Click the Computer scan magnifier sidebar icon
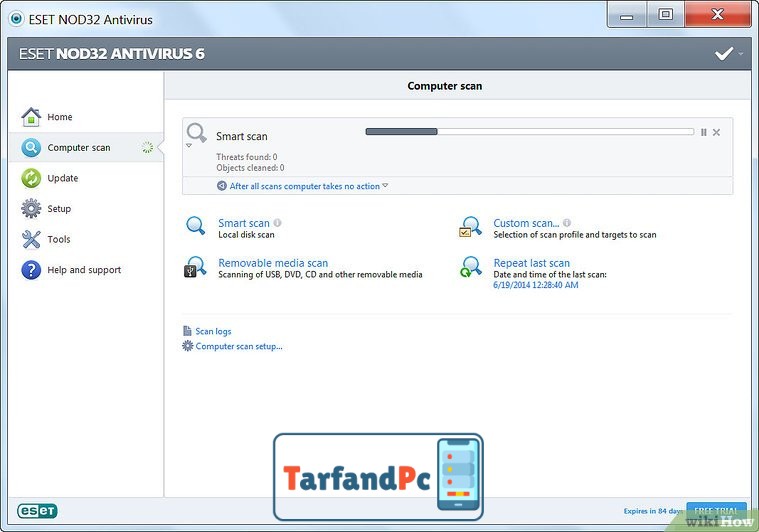759x532 pixels. tap(31, 147)
